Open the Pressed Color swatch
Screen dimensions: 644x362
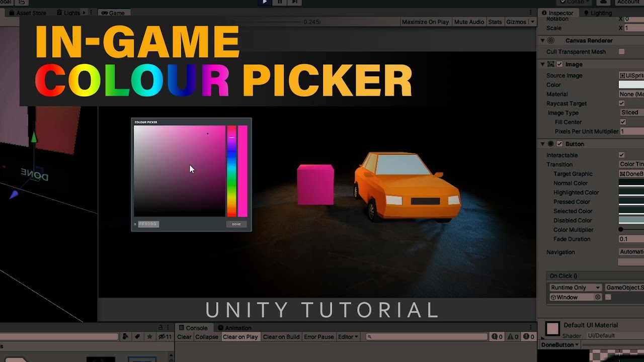pyautogui.click(x=631, y=202)
